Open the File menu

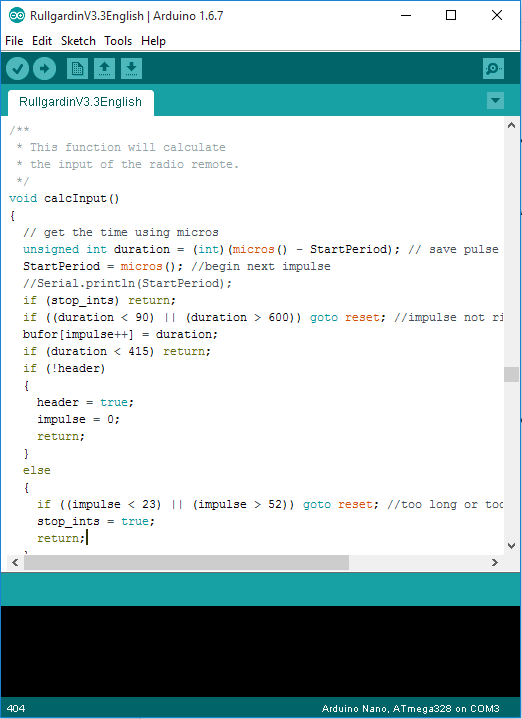point(14,41)
